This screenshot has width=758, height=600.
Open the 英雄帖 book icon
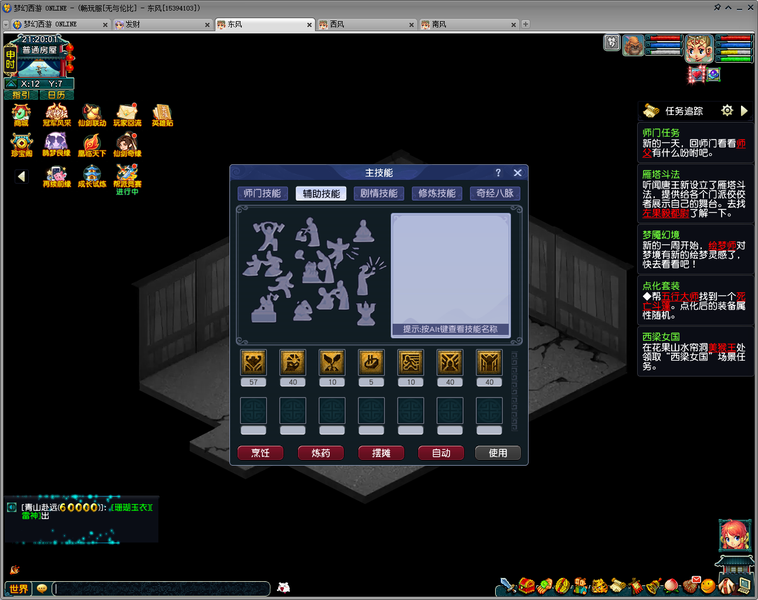click(x=162, y=116)
